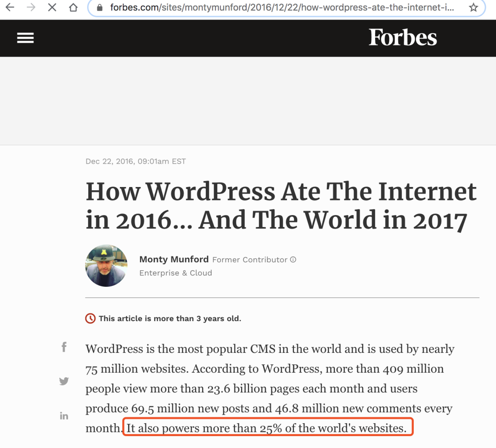Bookmark this page with the star
Viewport: 496px width, 448px height.
coord(473,8)
